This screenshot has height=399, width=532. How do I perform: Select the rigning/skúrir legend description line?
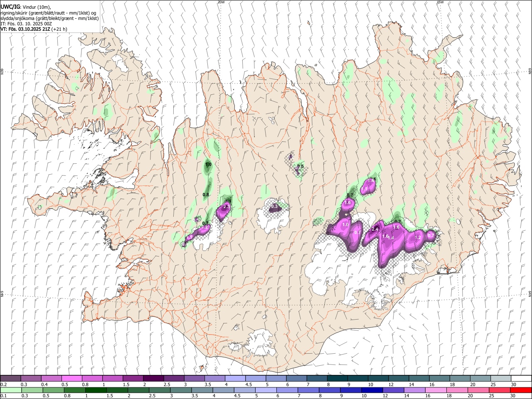pos(48,13)
